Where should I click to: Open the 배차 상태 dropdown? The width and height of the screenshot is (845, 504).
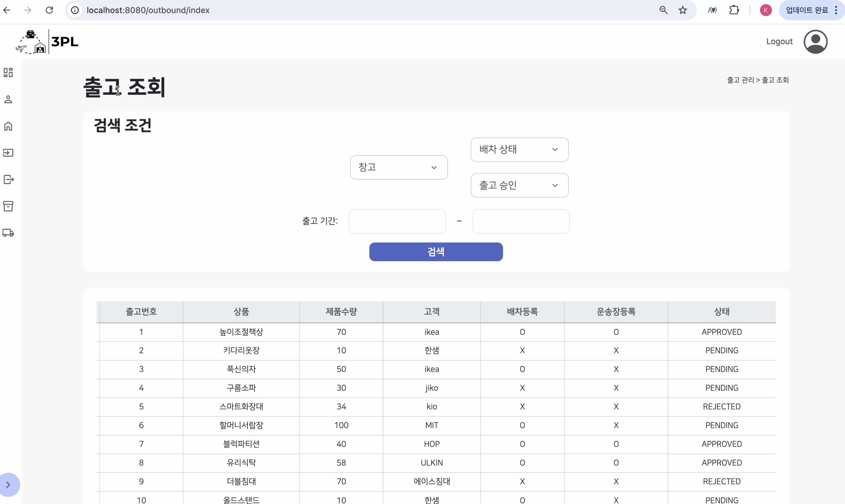[519, 149]
